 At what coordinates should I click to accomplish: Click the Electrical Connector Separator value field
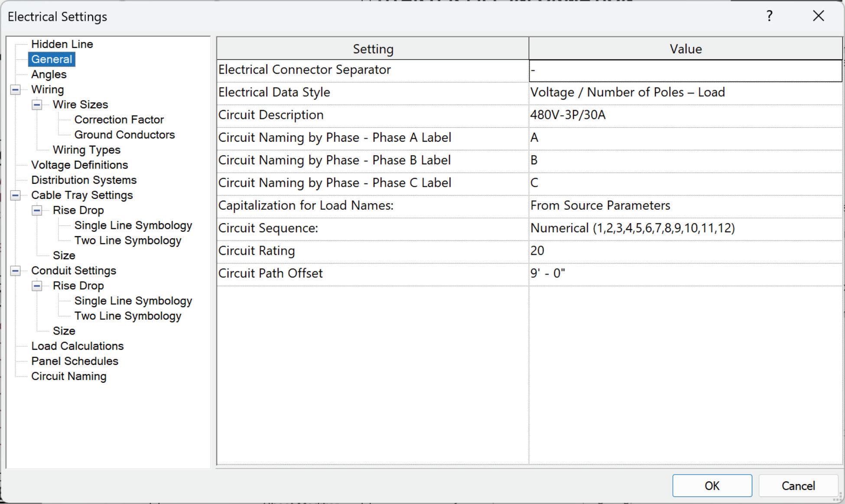click(x=685, y=70)
